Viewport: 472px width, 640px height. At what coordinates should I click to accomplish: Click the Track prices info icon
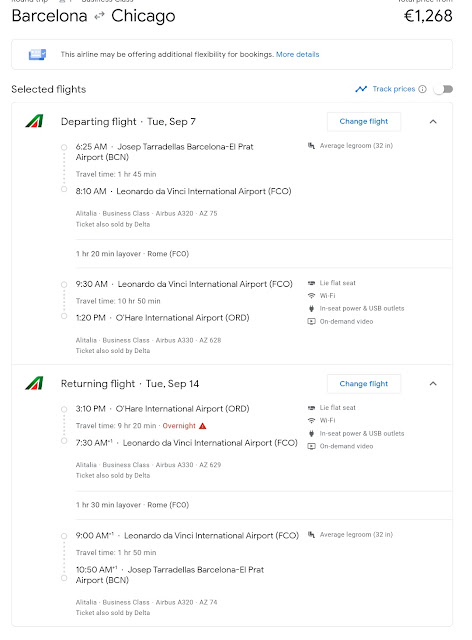pyautogui.click(x=423, y=89)
